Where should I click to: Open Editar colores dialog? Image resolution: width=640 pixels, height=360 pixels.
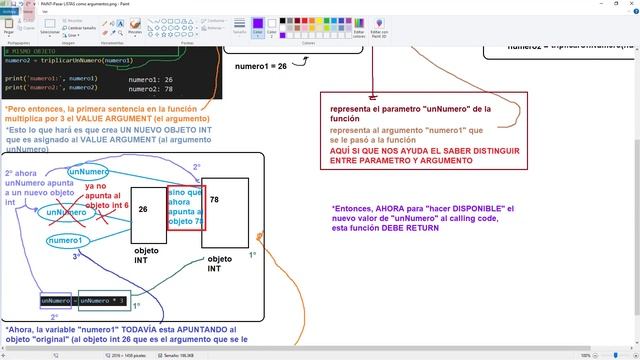pyautogui.click(x=359, y=28)
